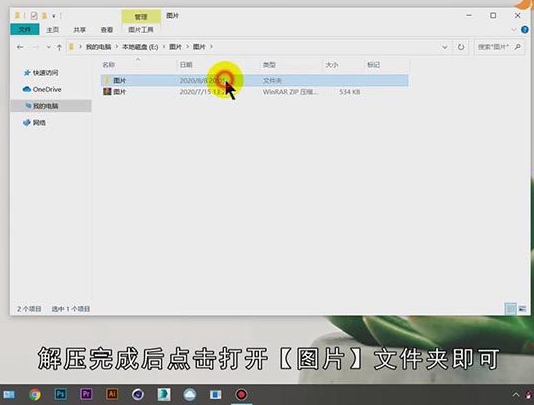The image size is (534, 405).
Task: Switch to details view layout icon
Action: coord(511,309)
